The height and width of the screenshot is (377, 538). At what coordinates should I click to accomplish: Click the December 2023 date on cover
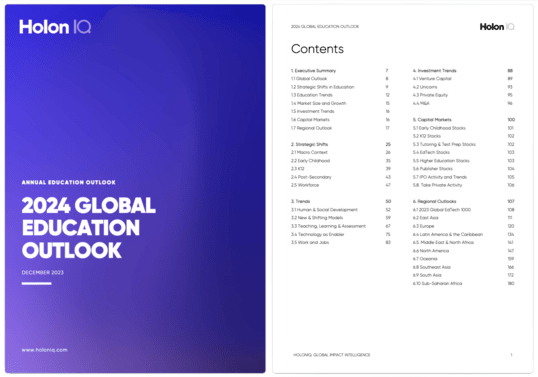coord(43,272)
